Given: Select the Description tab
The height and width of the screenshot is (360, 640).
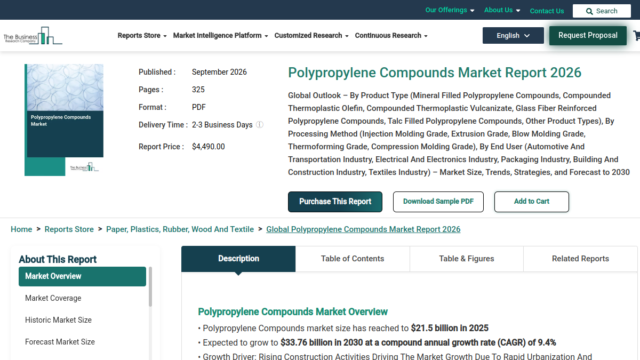Looking at the screenshot, I should pyautogui.click(x=238, y=259).
